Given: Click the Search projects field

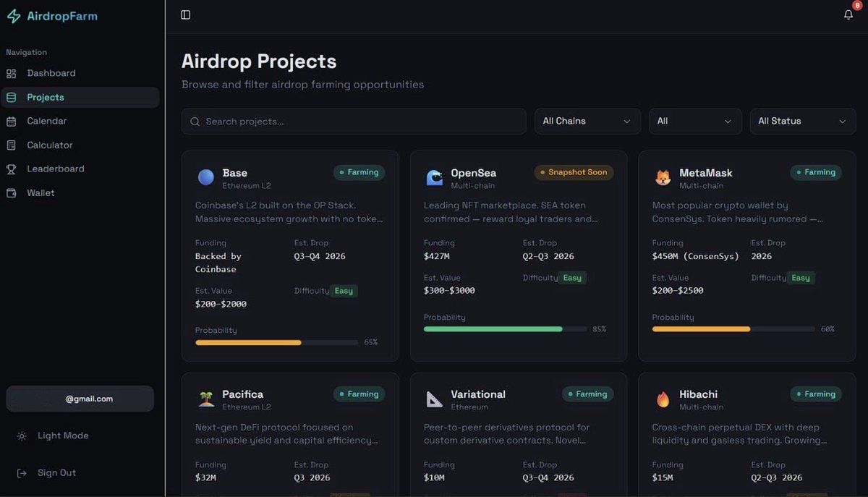Looking at the screenshot, I should click(x=354, y=122).
